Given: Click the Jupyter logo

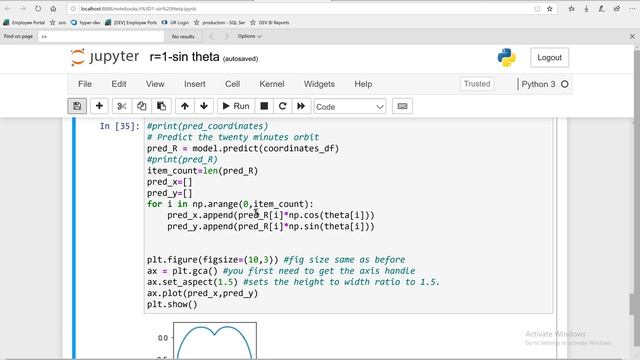Looking at the screenshot, I should [x=104, y=57].
